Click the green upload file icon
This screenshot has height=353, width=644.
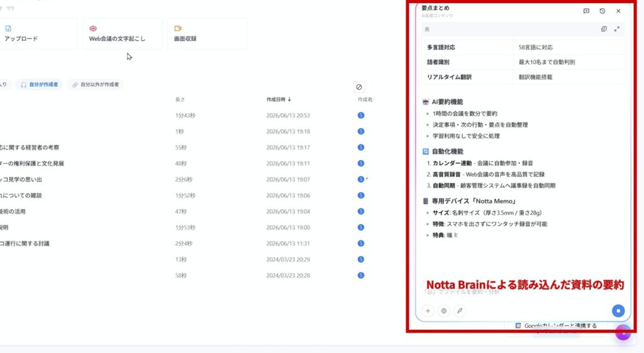8,28
